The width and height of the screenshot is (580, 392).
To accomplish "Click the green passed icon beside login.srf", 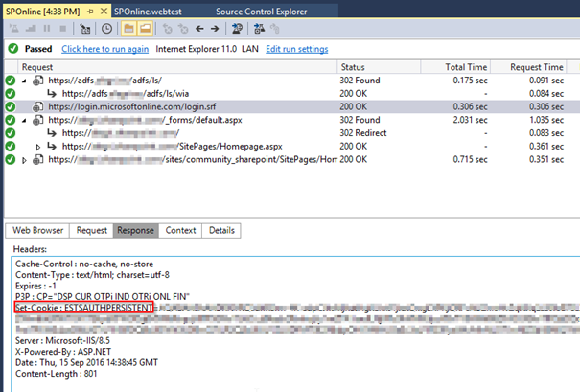I will [9, 107].
